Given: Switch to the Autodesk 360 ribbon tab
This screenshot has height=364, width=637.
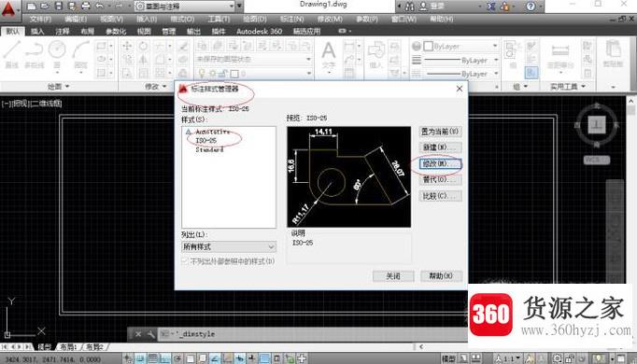Looking at the screenshot, I should click(259, 31).
